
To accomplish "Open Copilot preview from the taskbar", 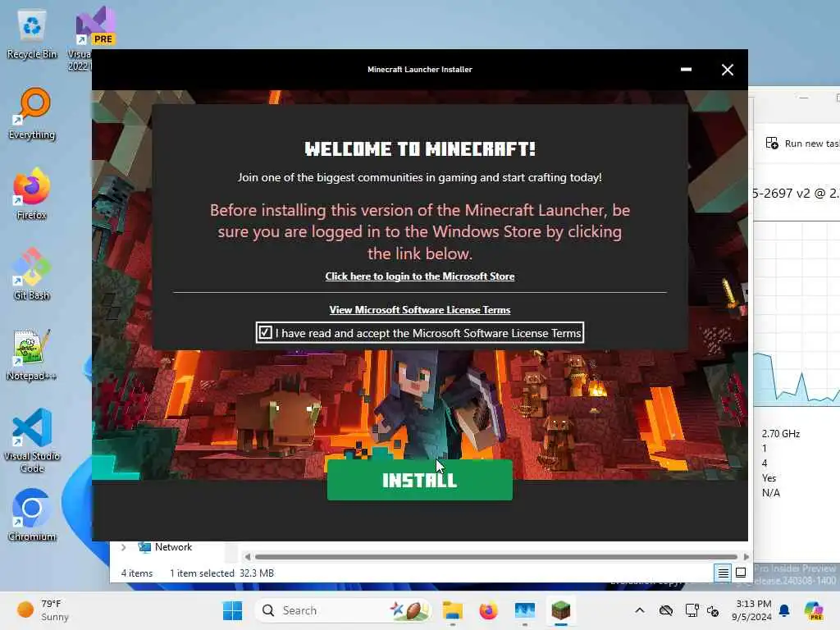I will (814, 610).
